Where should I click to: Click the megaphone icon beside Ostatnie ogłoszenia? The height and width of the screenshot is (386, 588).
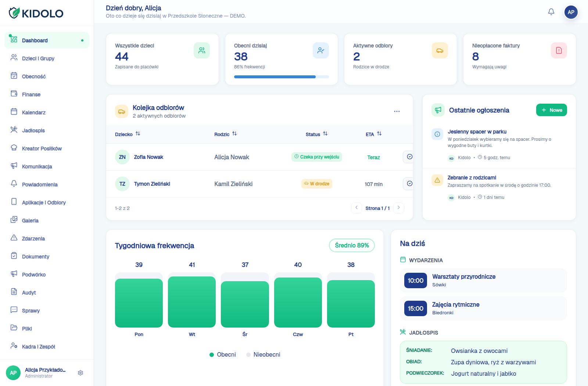tap(438, 110)
